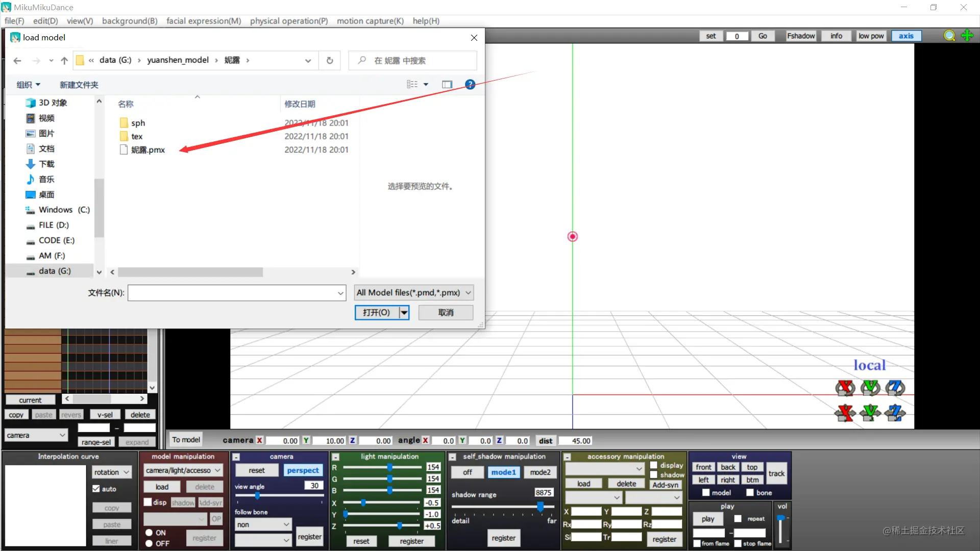Open the motion capture menu
Screen dimensions: 980x551
[370, 21]
